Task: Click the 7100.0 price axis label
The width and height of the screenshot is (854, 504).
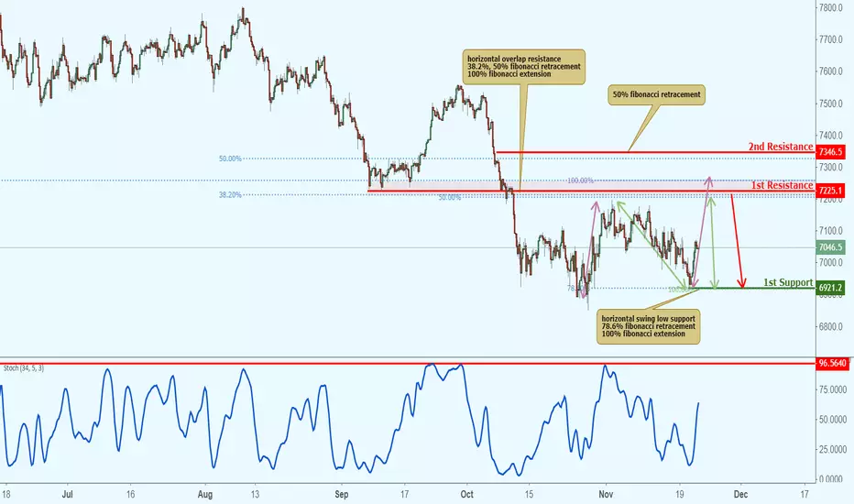Action: pyautogui.click(x=831, y=231)
